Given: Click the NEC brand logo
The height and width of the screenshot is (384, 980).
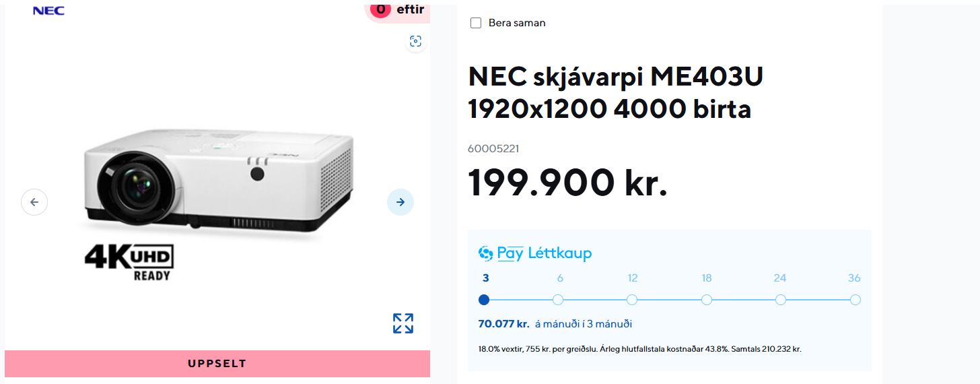Looking at the screenshot, I should click(48, 11).
